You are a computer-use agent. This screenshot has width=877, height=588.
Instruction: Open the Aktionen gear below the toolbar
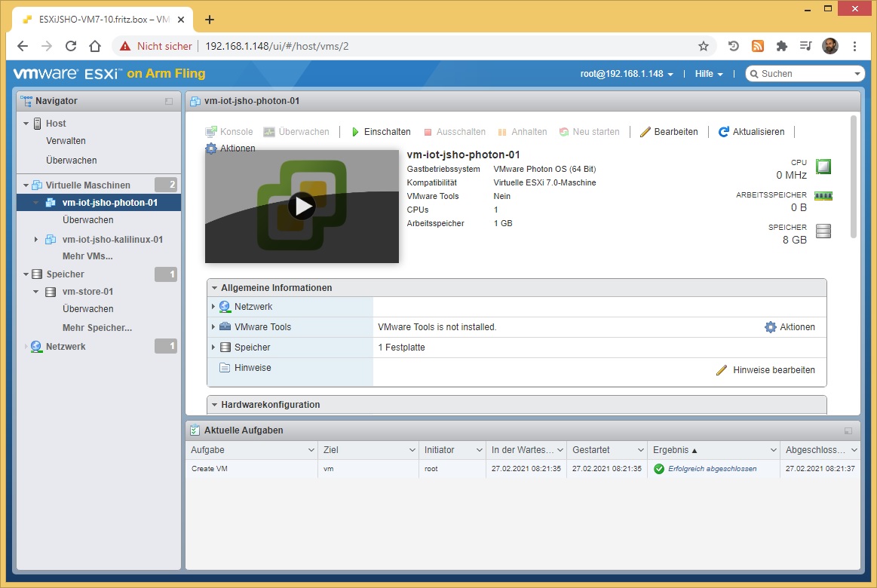click(211, 149)
